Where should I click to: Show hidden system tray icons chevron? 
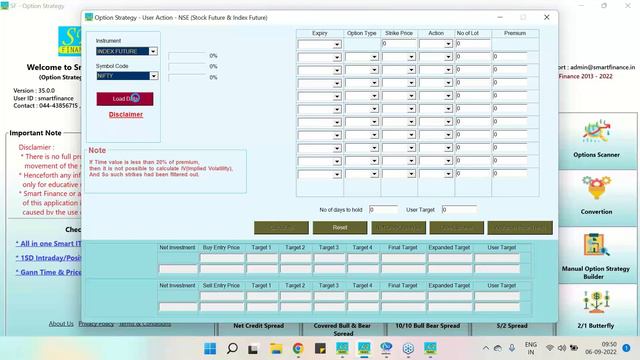(486, 348)
